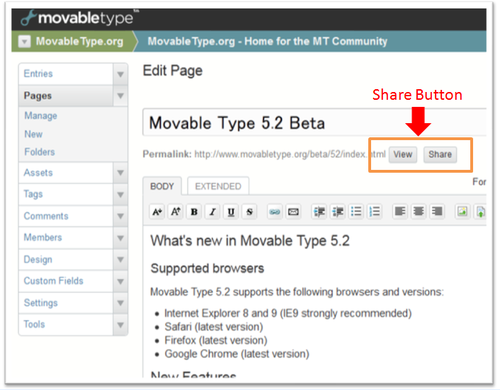Align text left
The width and height of the screenshot is (500, 390).
[400, 212]
